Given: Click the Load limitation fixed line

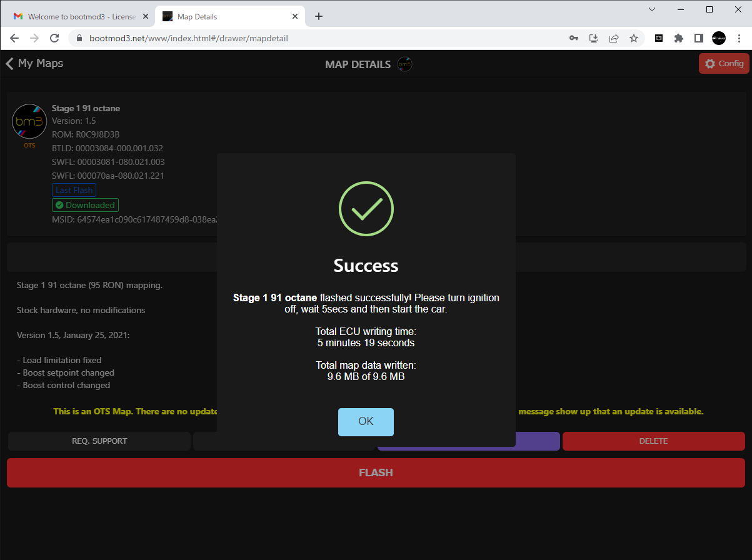Looking at the screenshot, I should click(59, 360).
